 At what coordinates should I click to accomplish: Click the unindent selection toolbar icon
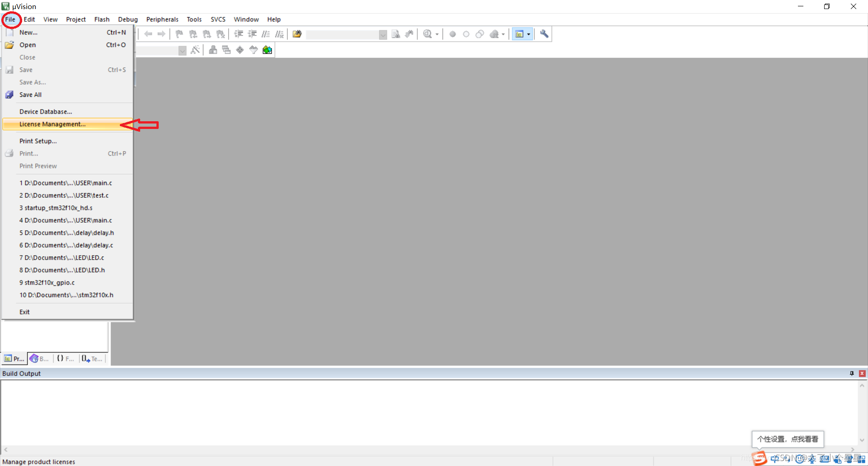pyautogui.click(x=252, y=34)
